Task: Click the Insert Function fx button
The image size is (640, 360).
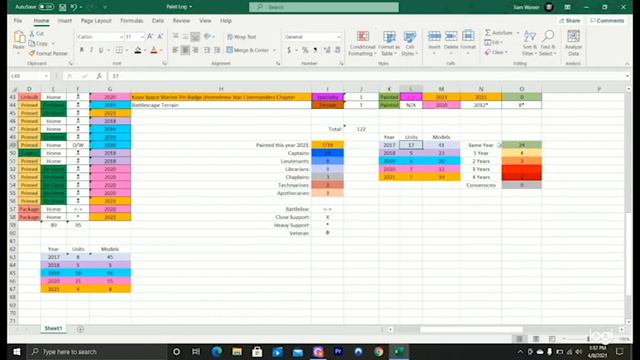Action: tap(99, 76)
